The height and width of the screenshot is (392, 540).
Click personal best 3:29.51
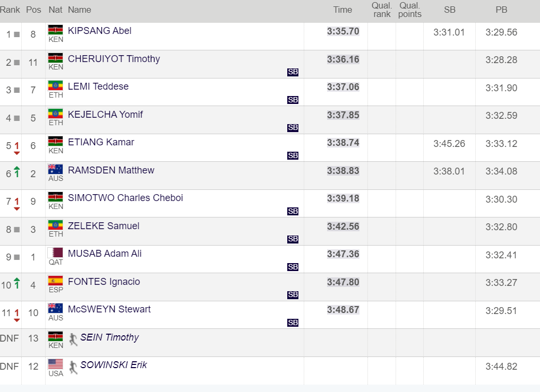(x=501, y=311)
